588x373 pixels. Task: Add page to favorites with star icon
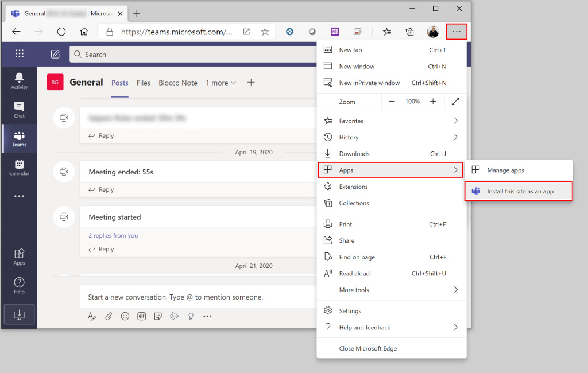(265, 32)
